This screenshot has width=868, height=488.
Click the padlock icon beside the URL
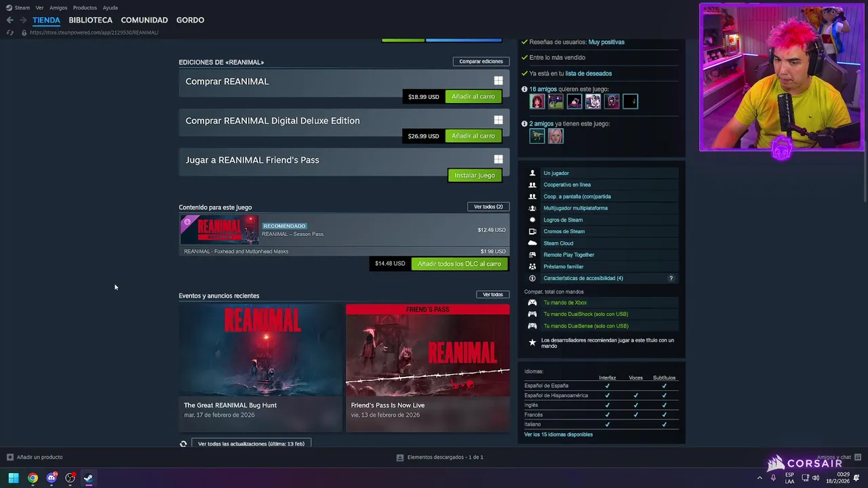pos(24,33)
